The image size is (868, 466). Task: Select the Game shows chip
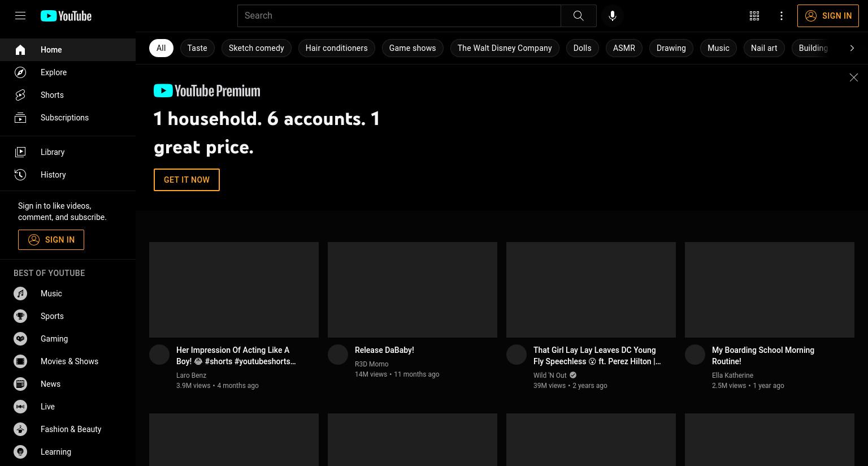[413, 48]
